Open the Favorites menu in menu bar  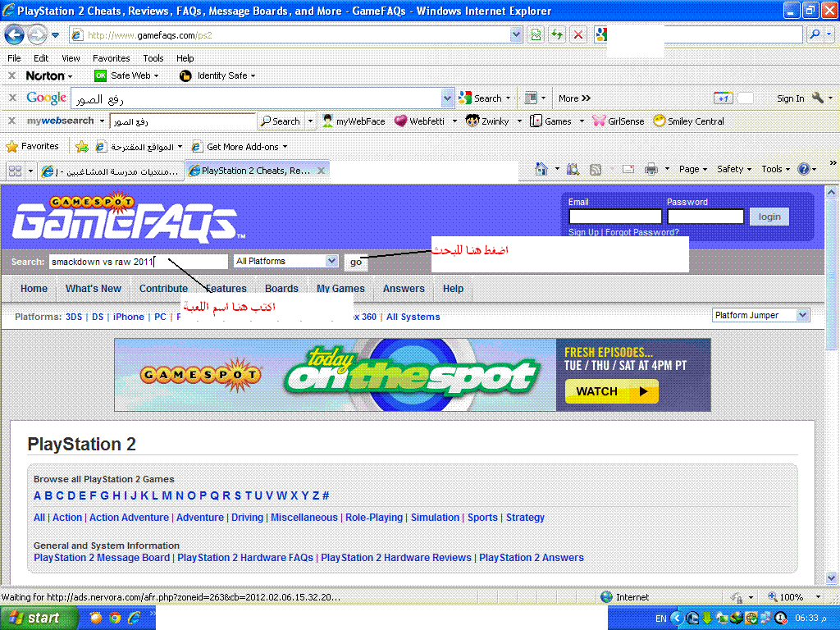pos(111,58)
